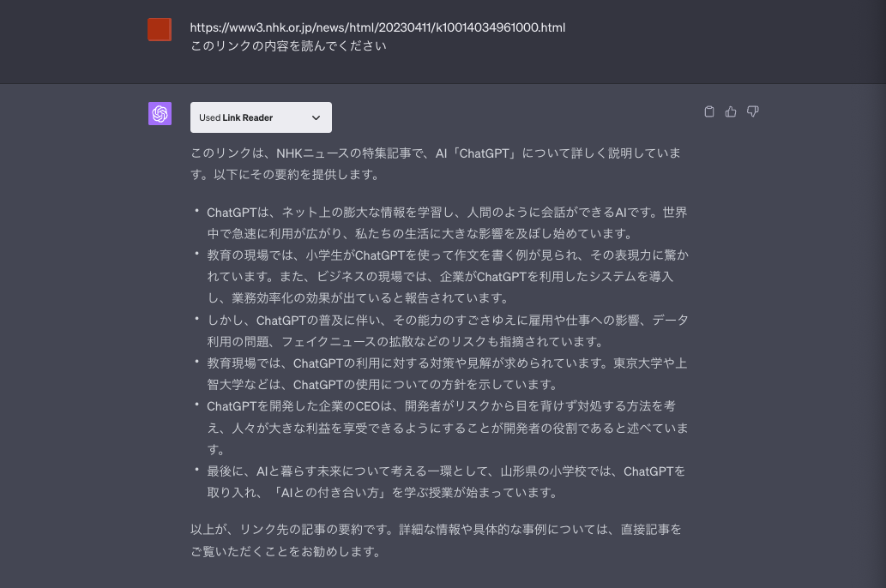Click the summary intro sentence about NHK特集記事
Screen dimensions: 886x588
(435, 163)
